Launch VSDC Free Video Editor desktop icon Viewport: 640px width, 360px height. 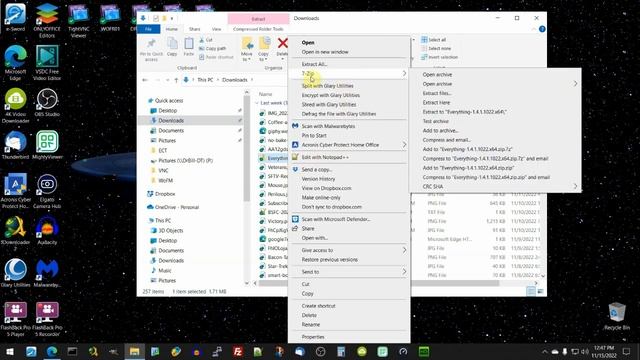[x=47, y=62]
